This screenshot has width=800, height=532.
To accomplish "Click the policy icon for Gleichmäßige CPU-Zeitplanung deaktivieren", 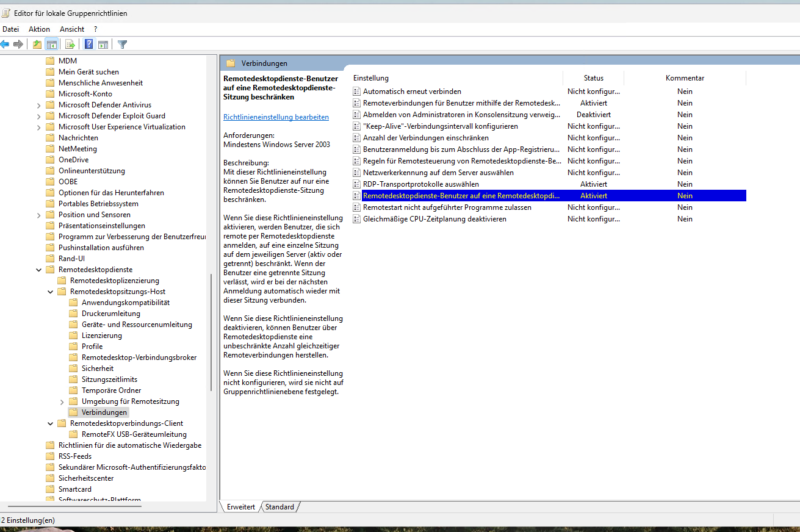I will pos(358,219).
